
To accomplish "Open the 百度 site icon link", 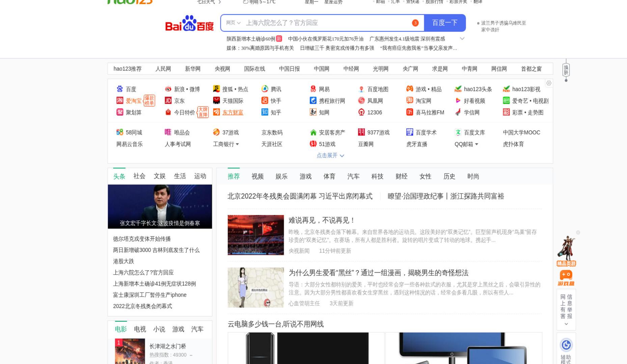I will coord(120,89).
